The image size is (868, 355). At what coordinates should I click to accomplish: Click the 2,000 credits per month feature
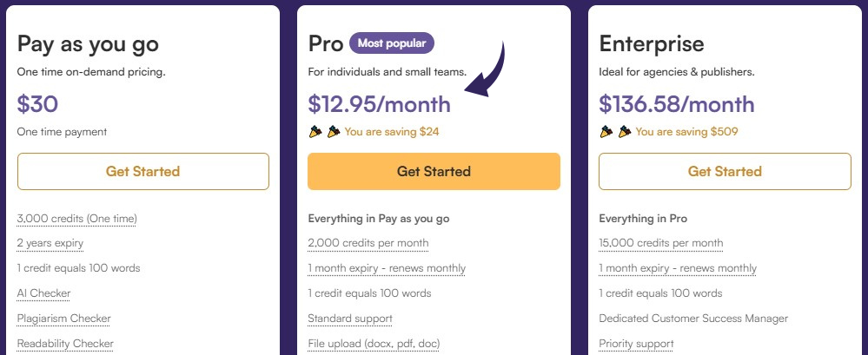pyautogui.click(x=368, y=243)
